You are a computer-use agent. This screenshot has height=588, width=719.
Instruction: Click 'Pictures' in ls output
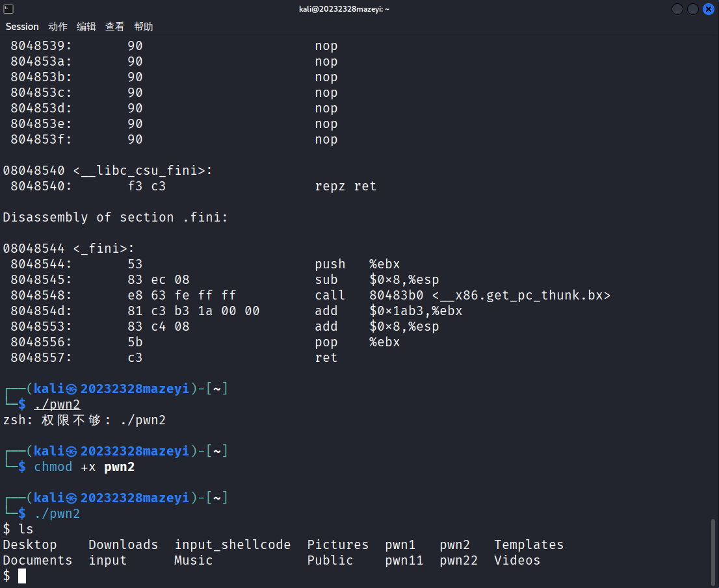(x=338, y=544)
